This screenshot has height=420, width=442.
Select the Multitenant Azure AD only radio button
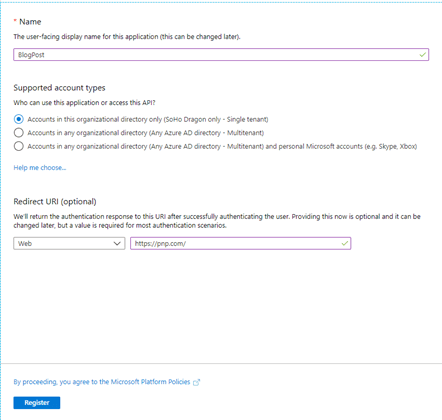click(x=19, y=133)
